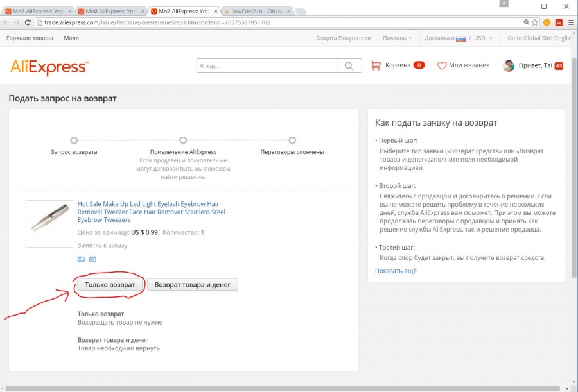
Task: Click the zoom magnifier icon in the address bar
Action: (x=527, y=22)
